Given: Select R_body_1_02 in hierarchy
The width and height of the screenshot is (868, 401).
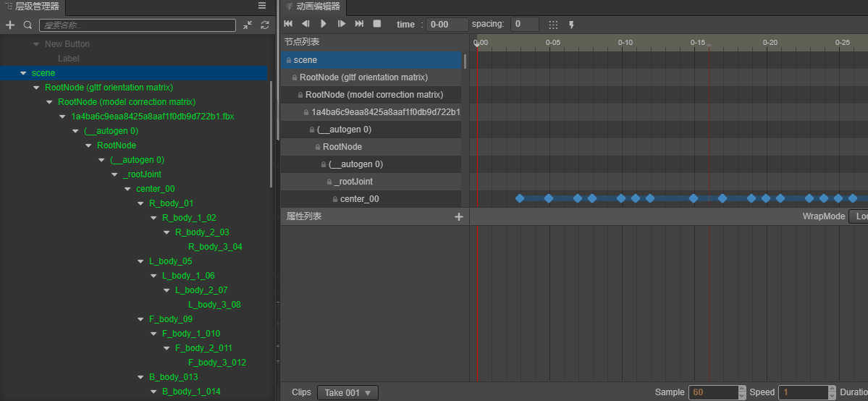Looking at the screenshot, I should coord(189,218).
